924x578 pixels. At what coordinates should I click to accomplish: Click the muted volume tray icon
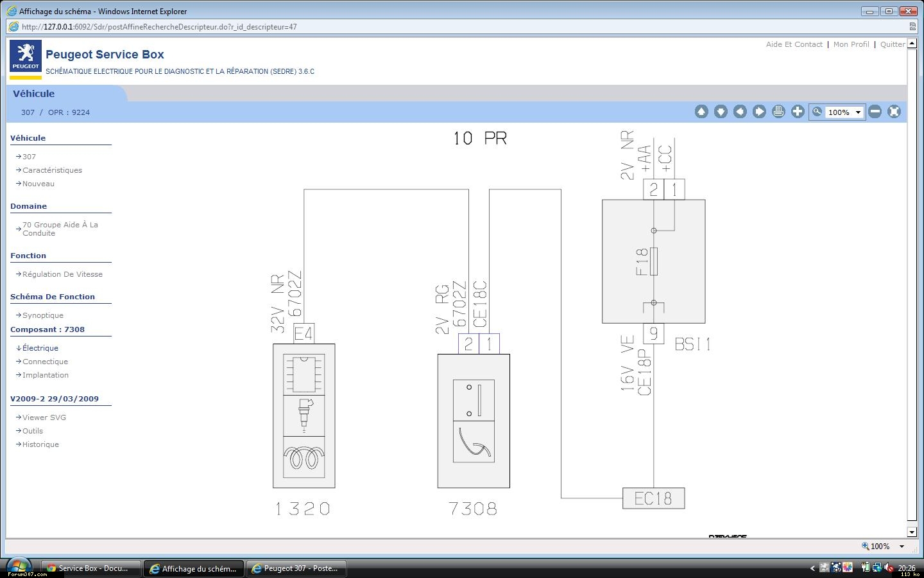[889, 568]
